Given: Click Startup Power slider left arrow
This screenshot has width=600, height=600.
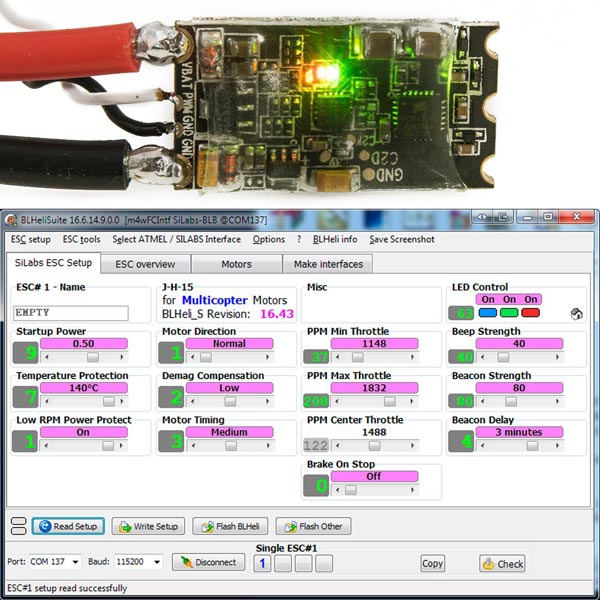Looking at the screenshot, I should click(47, 357).
